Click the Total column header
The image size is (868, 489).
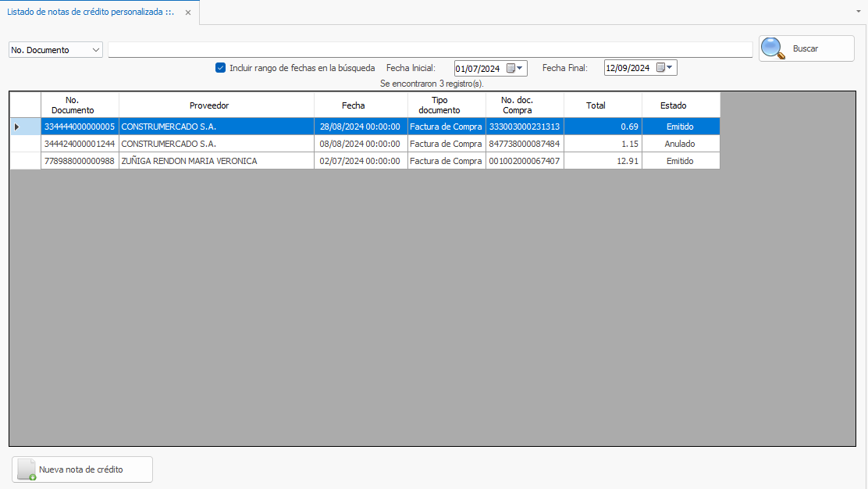point(596,105)
